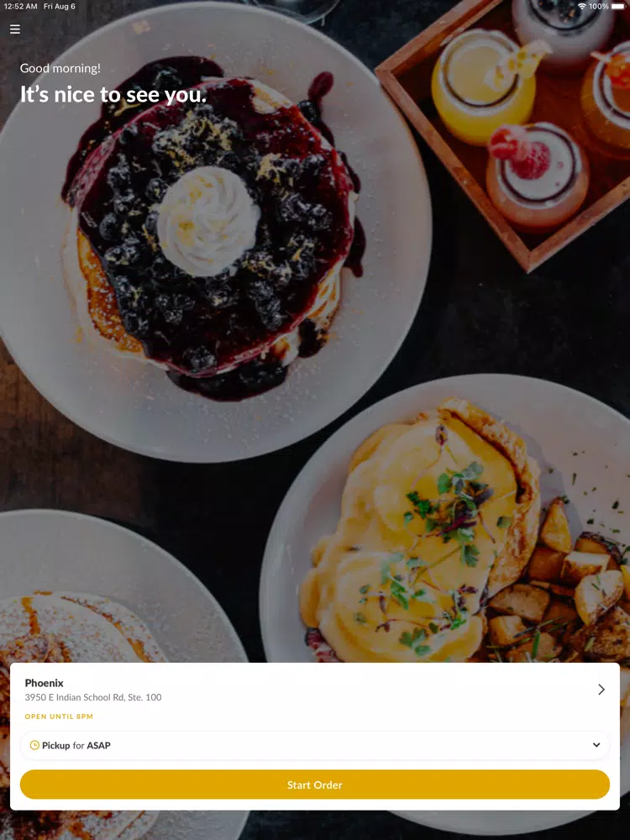Image resolution: width=630 pixels, height=840 pixels.
Task: Select the Phoenix location name
Action: tap(44, 683)
